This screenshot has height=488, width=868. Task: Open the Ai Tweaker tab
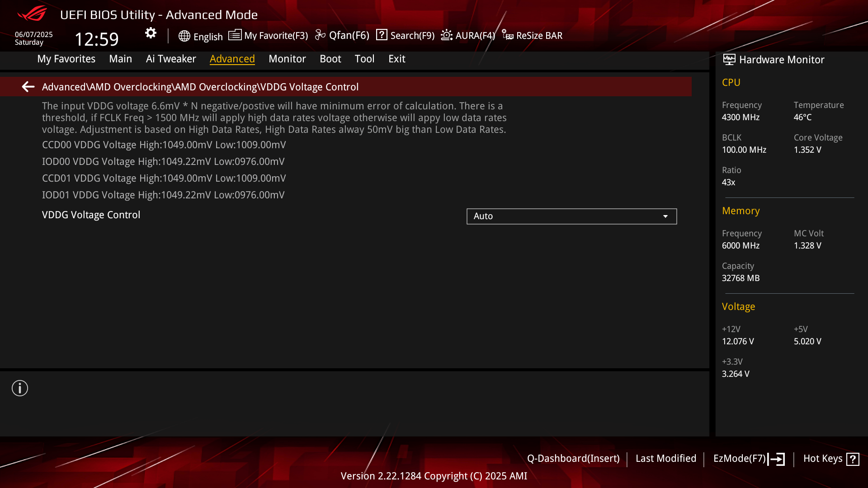[171, 59]
